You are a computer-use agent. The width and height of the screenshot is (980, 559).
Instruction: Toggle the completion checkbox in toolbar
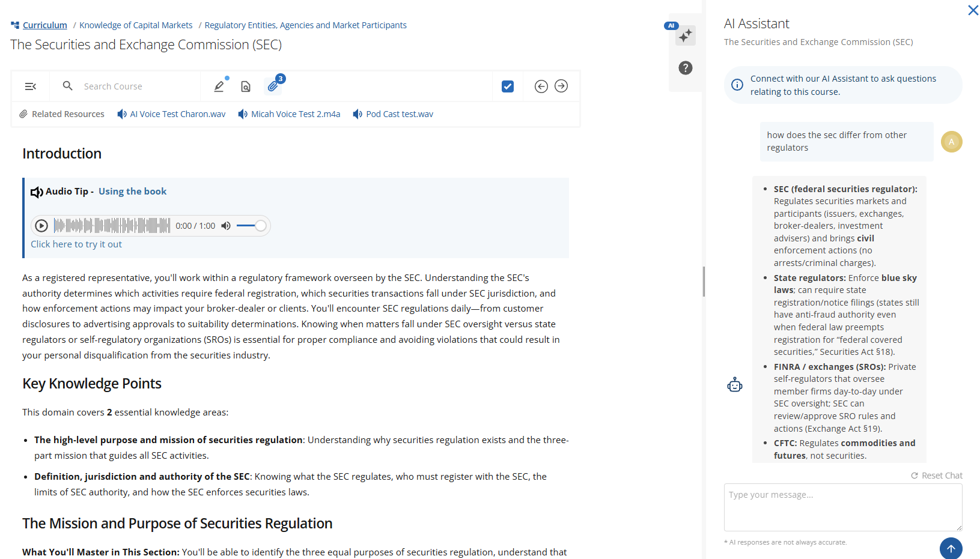(x=508, y=86)
